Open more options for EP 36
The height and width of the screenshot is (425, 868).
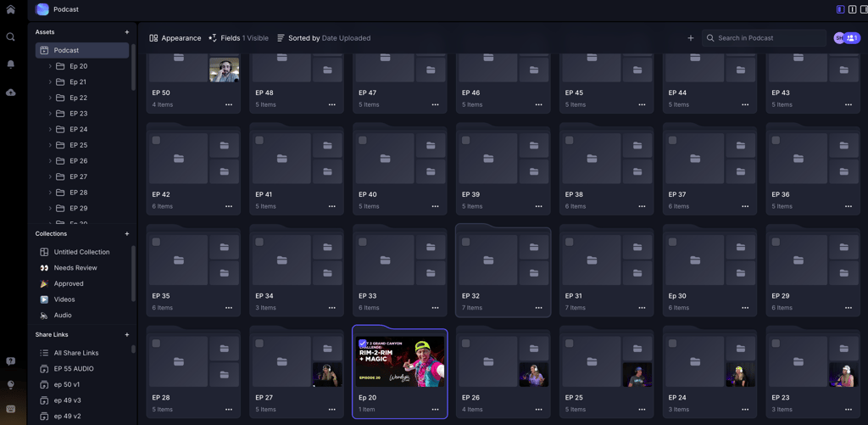click(849, 206)
